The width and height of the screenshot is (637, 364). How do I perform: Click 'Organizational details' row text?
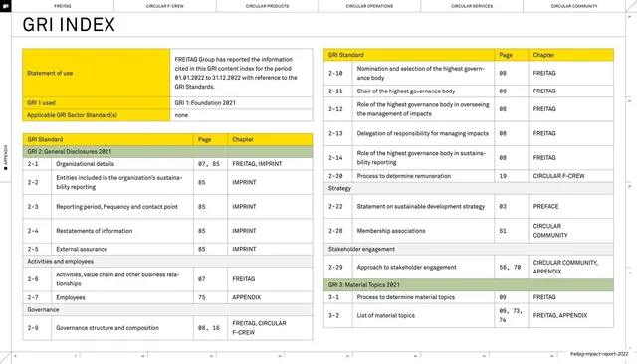[x=85, y=164]
